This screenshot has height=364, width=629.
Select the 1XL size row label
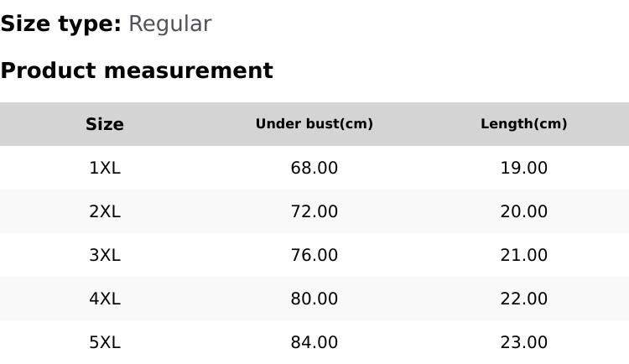pyautogui.click(x=105, y=168)
